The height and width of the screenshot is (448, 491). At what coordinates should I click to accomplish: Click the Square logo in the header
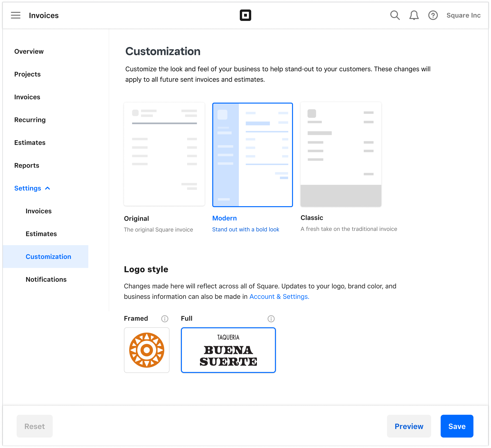[245, 15]
